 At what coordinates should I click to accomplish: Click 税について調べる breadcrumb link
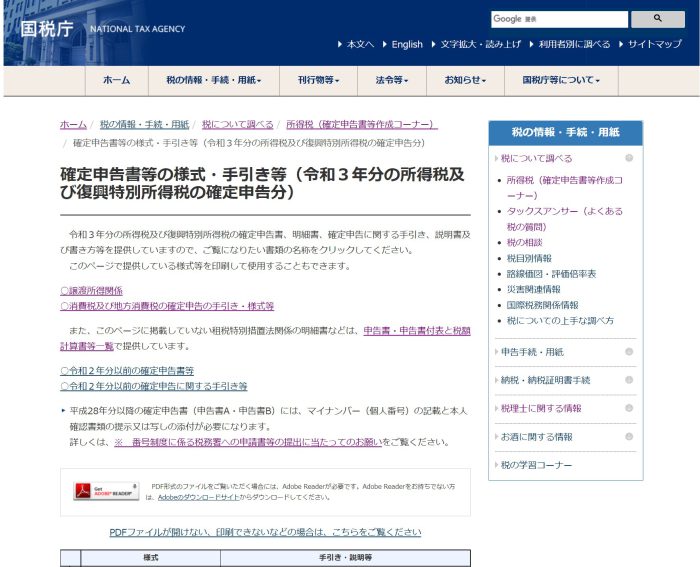pyautogui.click(x=238, y=125)
